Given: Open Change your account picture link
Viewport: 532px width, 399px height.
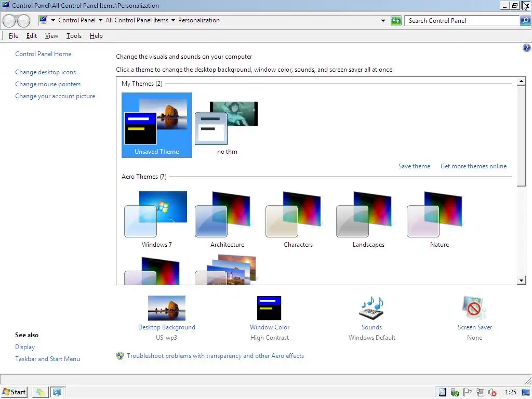Looking at the screenshot, I should [x=55, y=96].
